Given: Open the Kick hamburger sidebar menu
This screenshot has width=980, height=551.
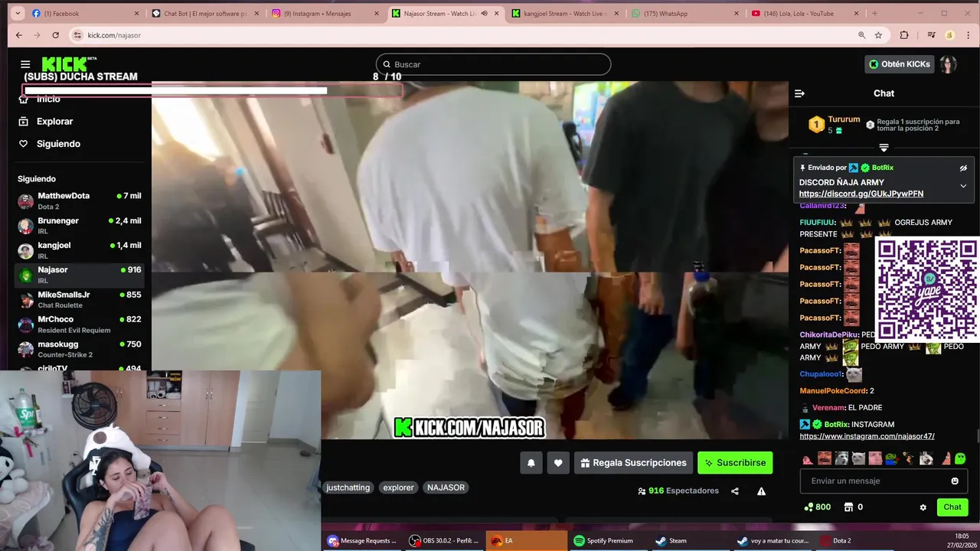Looking at the screenshot, I should pyautogui.click(x=25, y=64).
